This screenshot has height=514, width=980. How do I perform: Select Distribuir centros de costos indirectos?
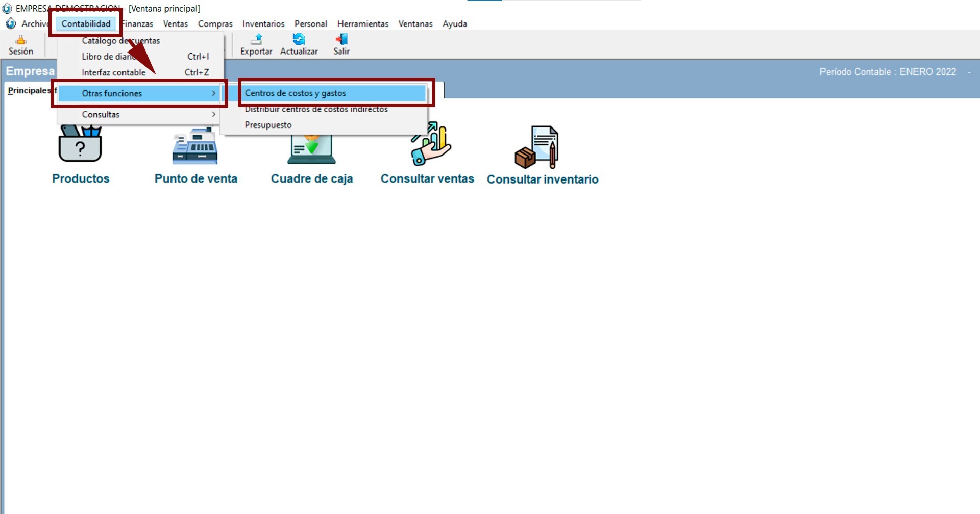tap(316, 110)
